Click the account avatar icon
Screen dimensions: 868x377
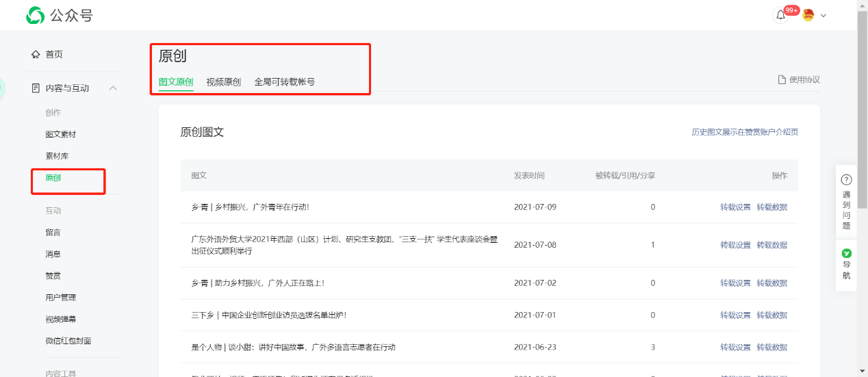(x=808, y=16)
